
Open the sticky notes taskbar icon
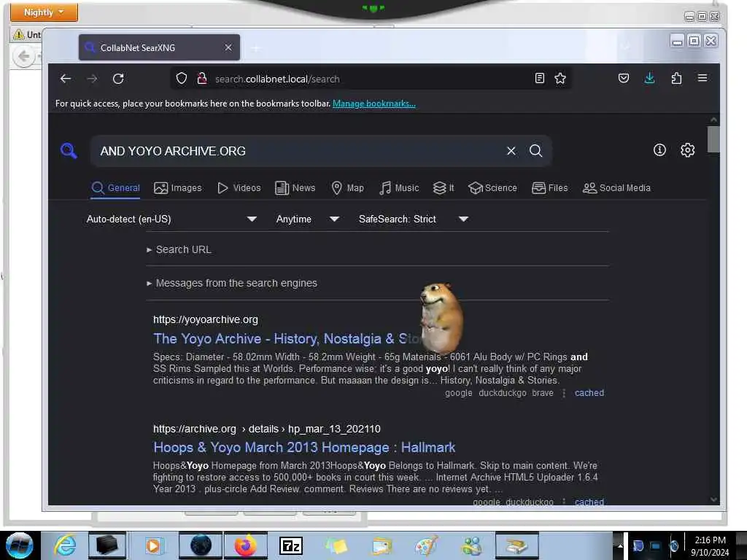[336, 545]
